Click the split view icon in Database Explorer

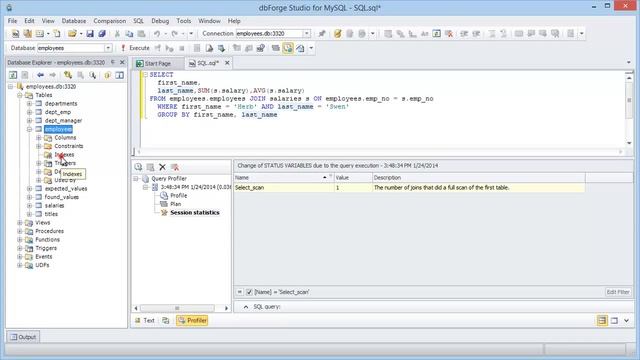tap(120, 75)
